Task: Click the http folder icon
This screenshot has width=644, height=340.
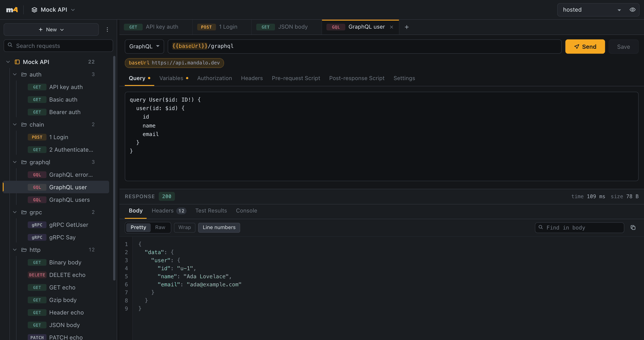Action: click(x=24, y=250)
